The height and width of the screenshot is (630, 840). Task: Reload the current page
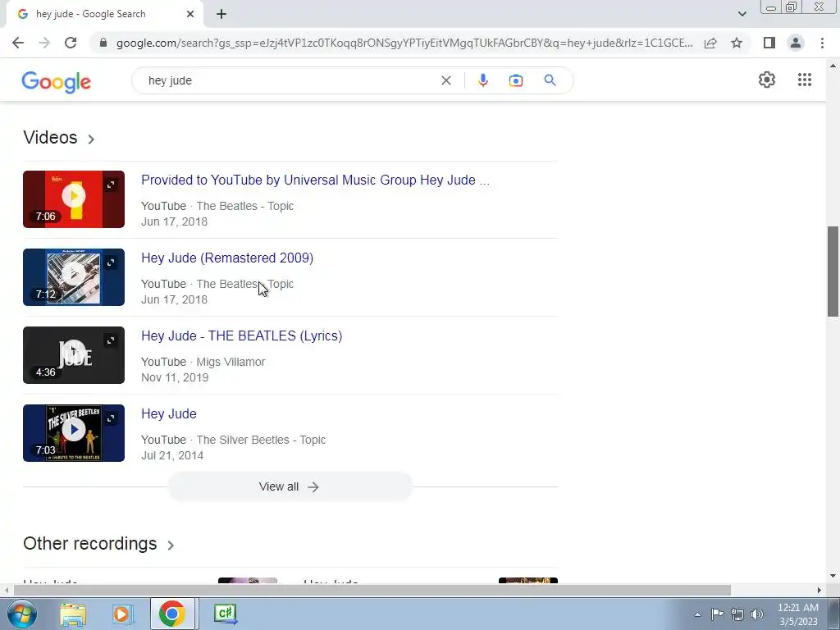point(71,43)
